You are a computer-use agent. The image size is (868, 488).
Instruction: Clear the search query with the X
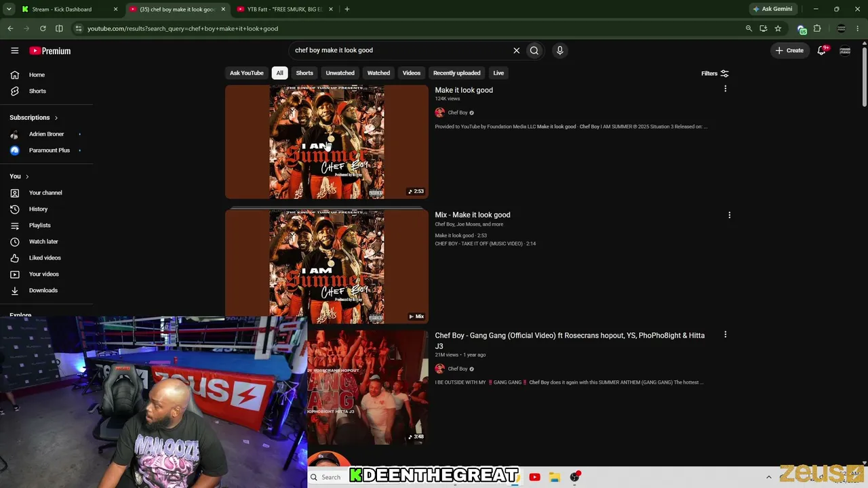coord(516,50)
